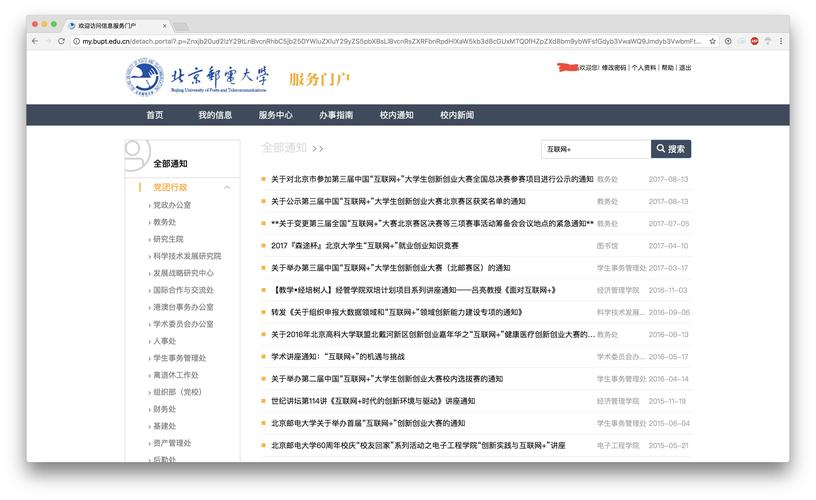Select 学生事务管理处 in the sidebar
Viewport: 816px width, 500px height.
coord(180,358)
